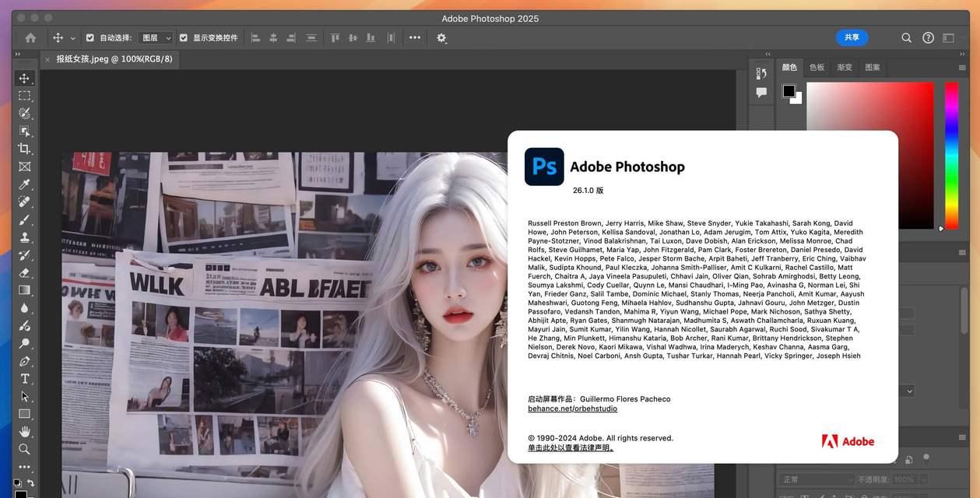This screenshot has width=980, height=498.
Task: Select the Crop tool
Action: tap(24, 149)
